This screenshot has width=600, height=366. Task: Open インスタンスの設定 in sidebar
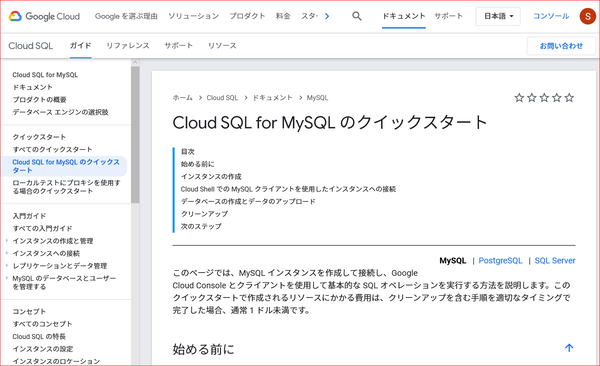(43, 349)
